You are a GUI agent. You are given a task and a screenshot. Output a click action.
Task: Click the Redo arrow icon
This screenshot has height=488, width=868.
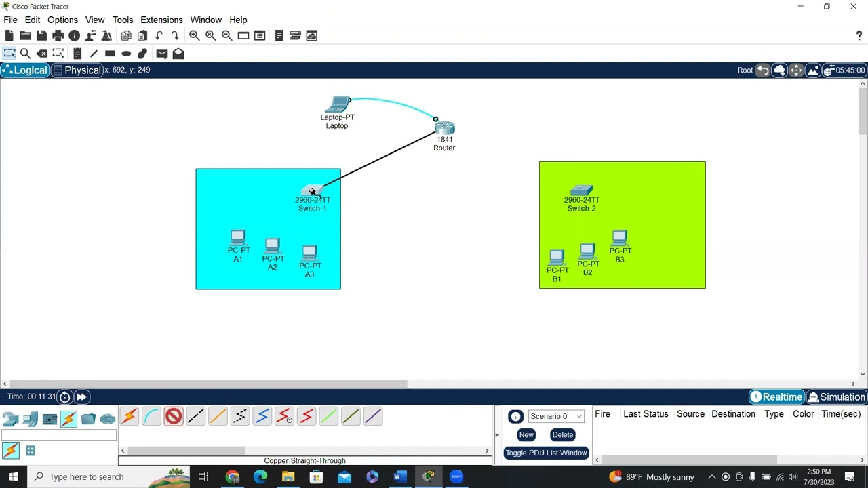(x=175, y=35)
